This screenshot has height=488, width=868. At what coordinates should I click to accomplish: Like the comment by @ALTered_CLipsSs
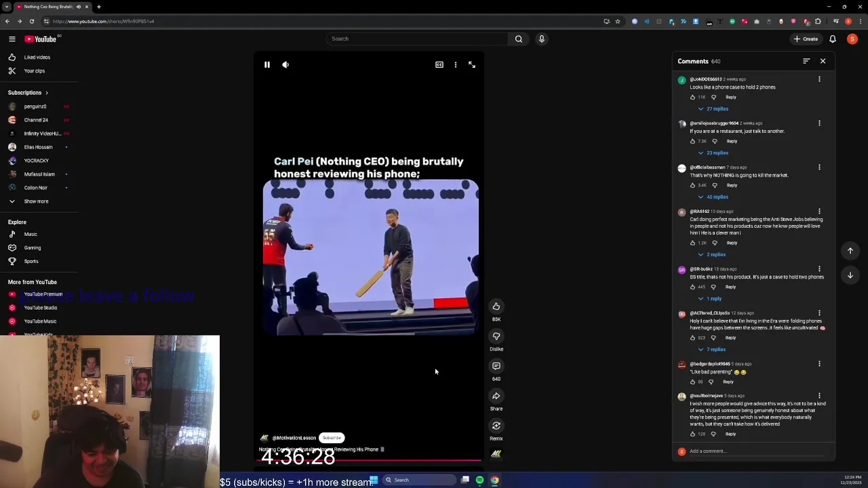[x=692, y=338]
